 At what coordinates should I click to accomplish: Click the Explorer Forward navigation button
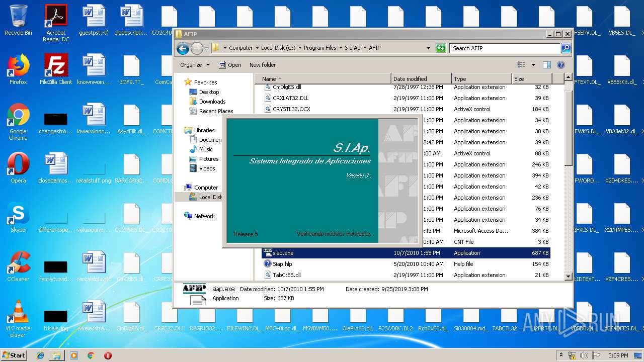(197, 48)
